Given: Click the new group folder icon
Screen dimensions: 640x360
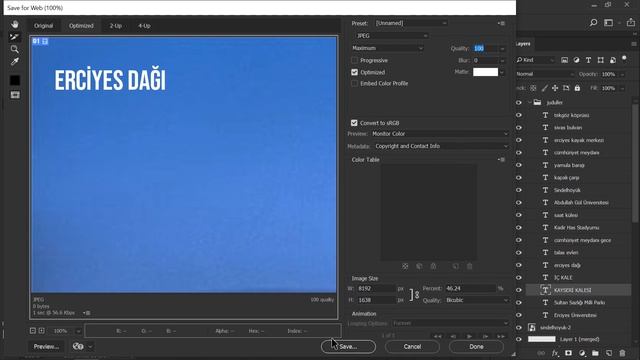Looking at the screenshot, I should pyautogui.click(x=595, y=353).
